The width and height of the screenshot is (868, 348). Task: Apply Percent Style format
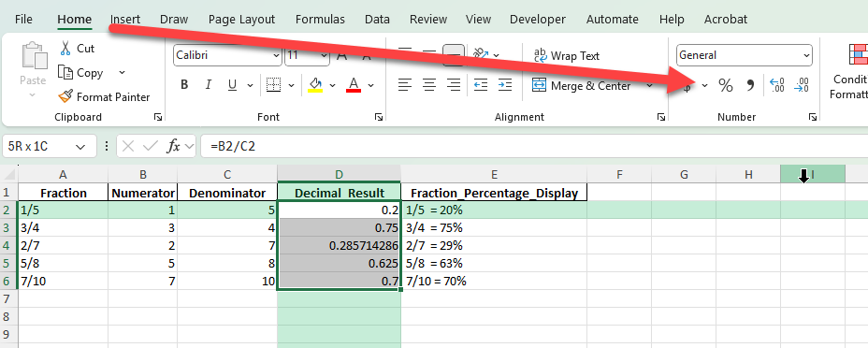pos(725,85)
